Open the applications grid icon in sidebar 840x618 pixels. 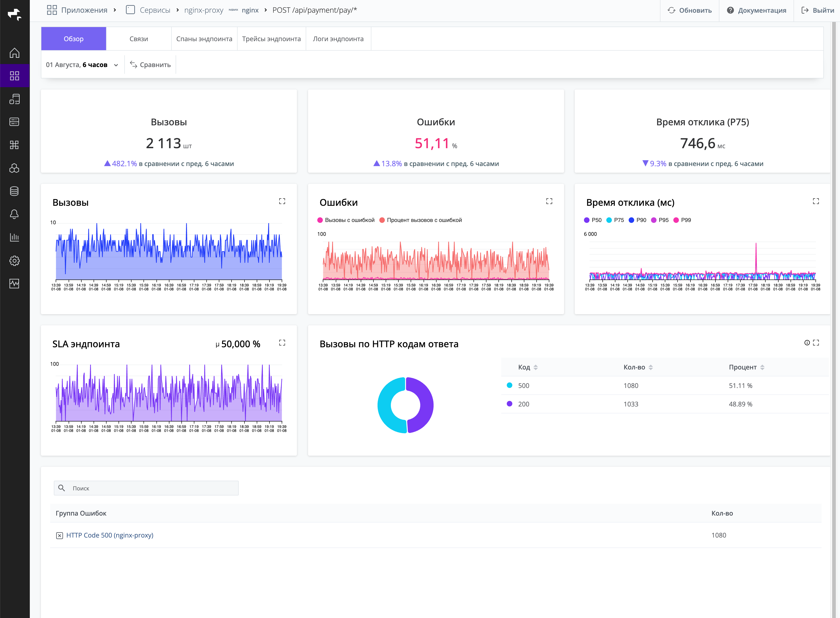[x=15, y=76]
